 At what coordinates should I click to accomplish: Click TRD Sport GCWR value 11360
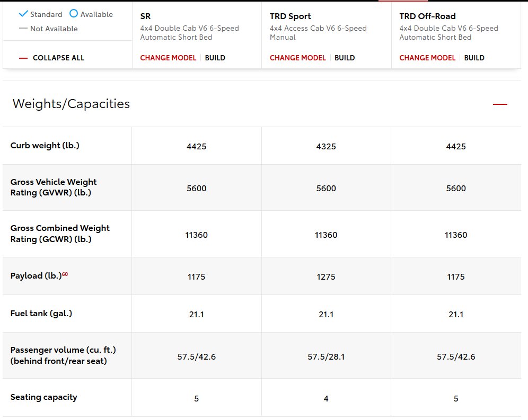point(326,235)
